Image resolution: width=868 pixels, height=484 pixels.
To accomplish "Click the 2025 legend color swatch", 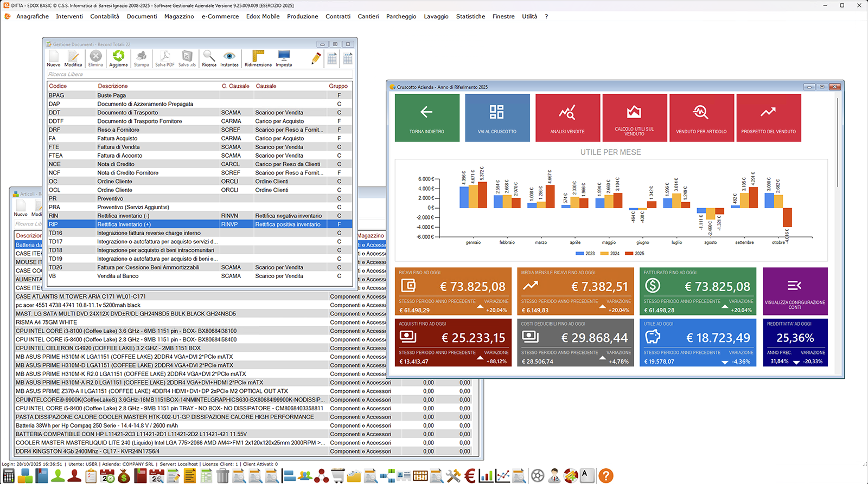I will tap(629, 254).
